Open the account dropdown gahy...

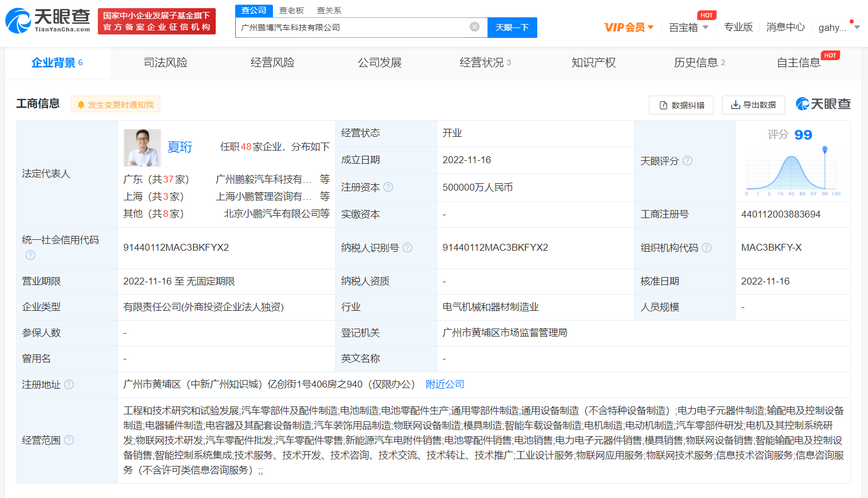pyautogui.click(x=839, y=27)
